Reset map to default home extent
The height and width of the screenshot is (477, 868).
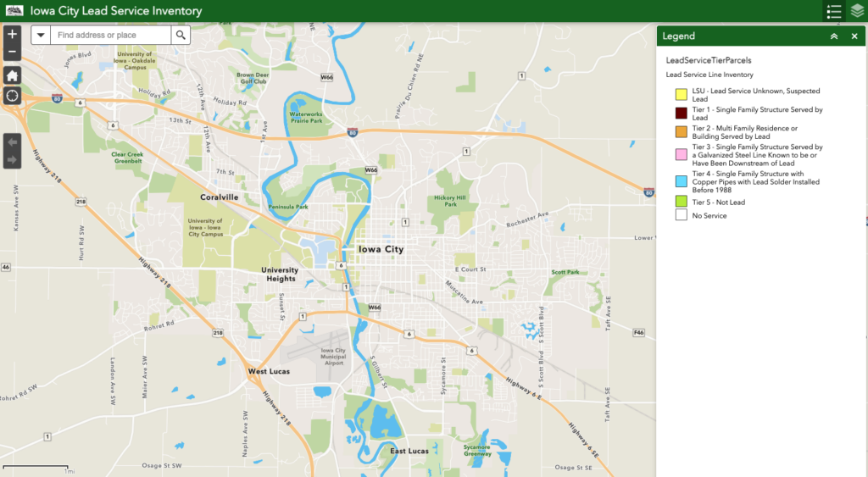pos(12,75)
